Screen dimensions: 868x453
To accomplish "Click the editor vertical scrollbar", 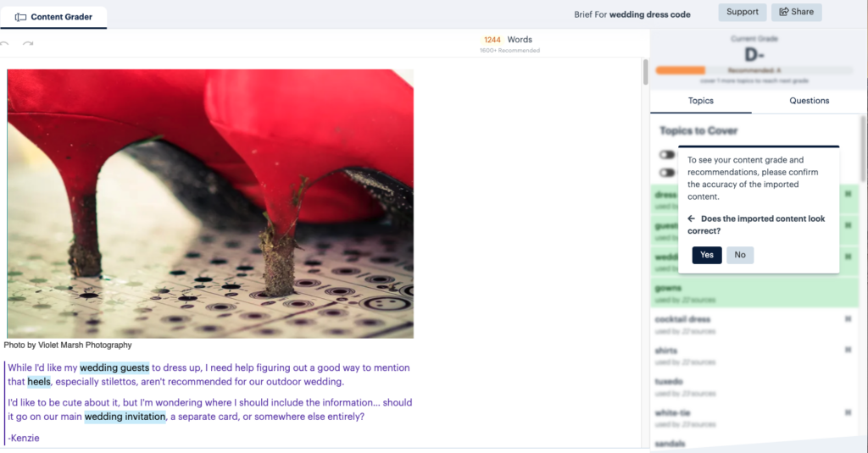I will [645, 72].
